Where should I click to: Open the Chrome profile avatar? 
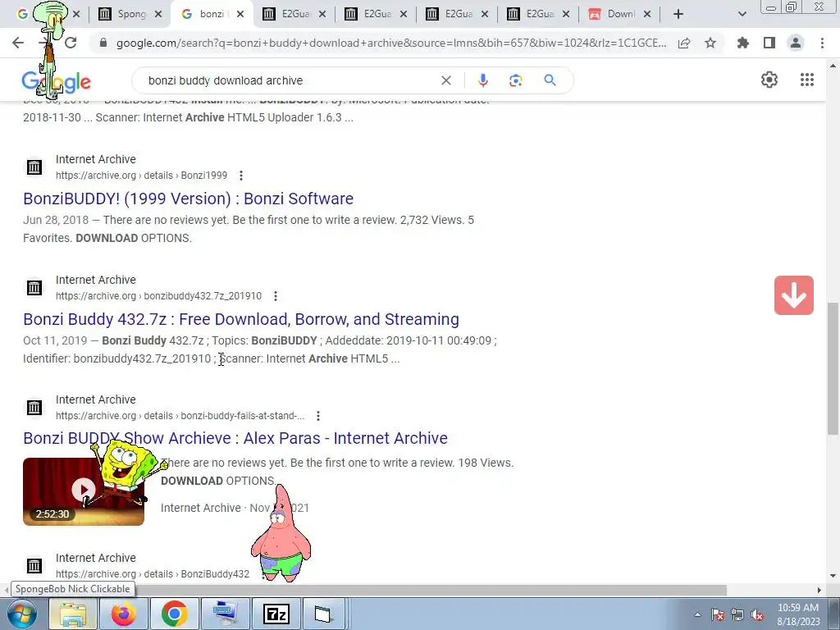(x=796, y=43)
